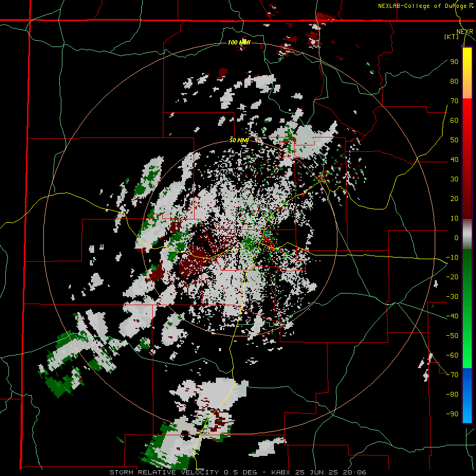Click the 90 knot value on the color scale
Viewport: 476px width, 476px height.
[454, 62]
